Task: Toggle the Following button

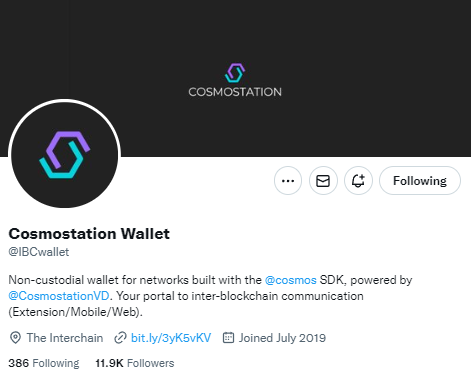Action: coord(420,181)
